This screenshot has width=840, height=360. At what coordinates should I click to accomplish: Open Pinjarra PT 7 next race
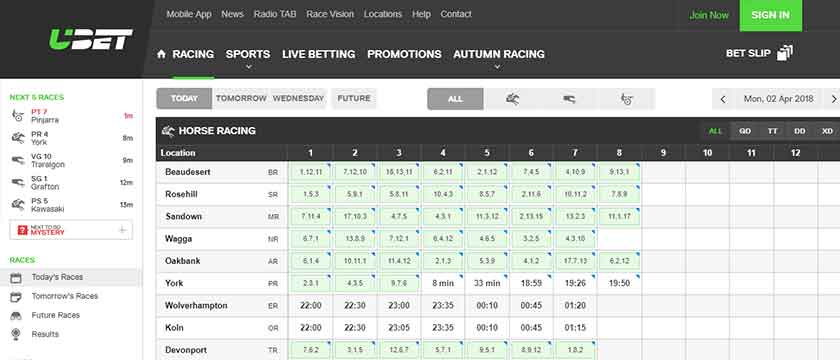click(x=72, y=116)
